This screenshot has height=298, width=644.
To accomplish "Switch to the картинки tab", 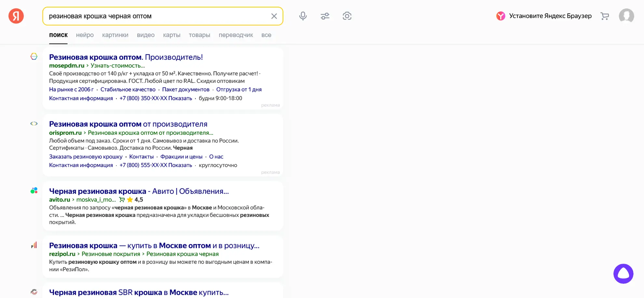I will tap(115, 35).
